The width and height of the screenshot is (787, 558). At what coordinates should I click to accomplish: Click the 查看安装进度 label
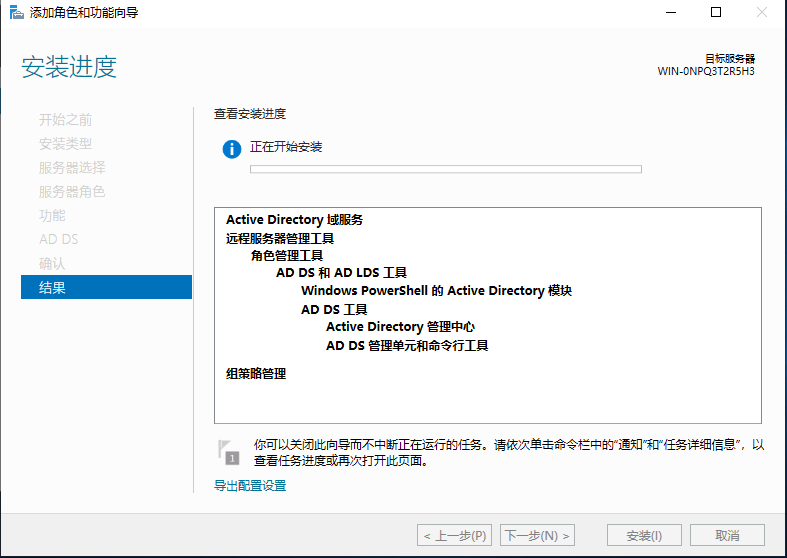coord(250,114)
